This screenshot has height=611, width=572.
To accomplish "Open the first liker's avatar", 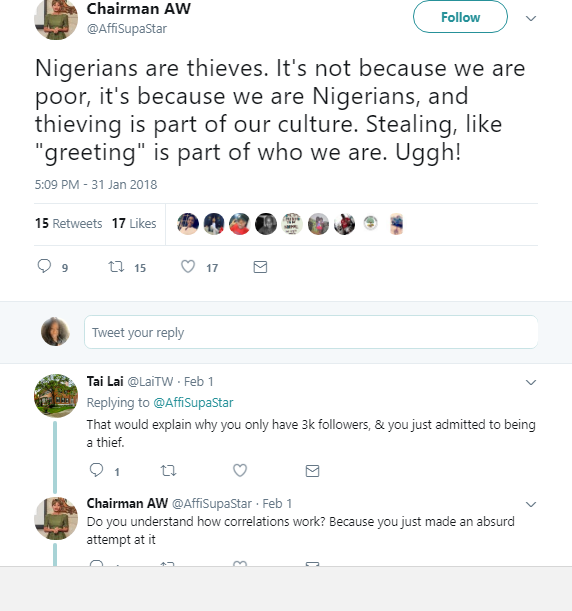I will [x=188, y=224].
